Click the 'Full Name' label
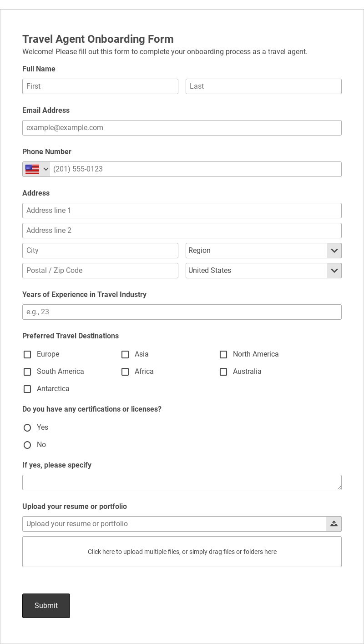This screenshot has height=644, width=364. tap(39, 69)
